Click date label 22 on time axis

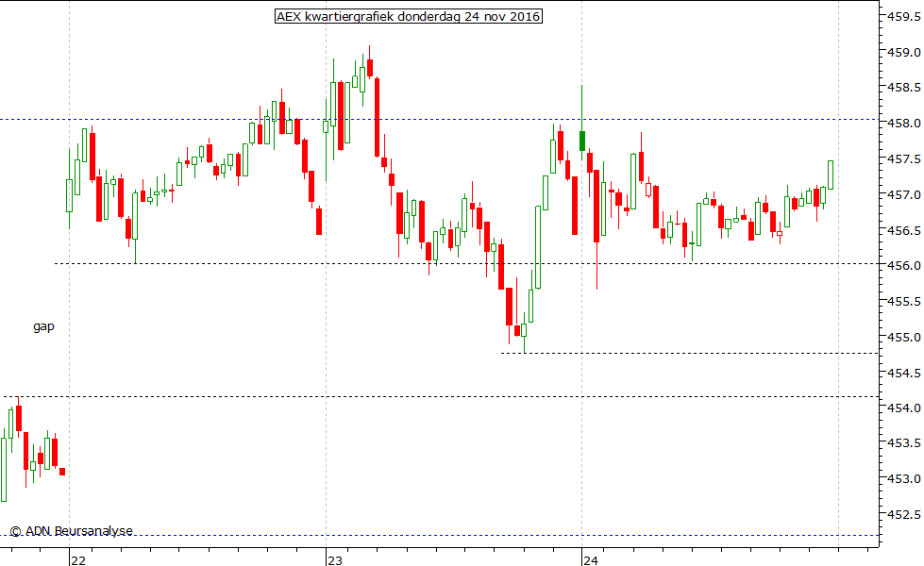click(78, 560)
